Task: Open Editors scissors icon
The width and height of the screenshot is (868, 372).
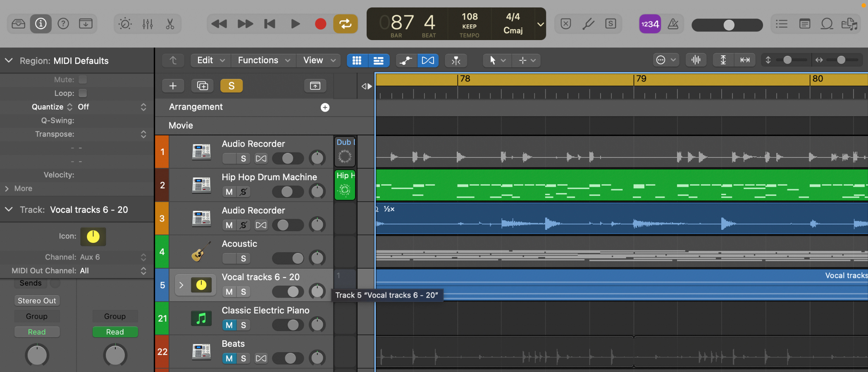Action: click(170, 24)
